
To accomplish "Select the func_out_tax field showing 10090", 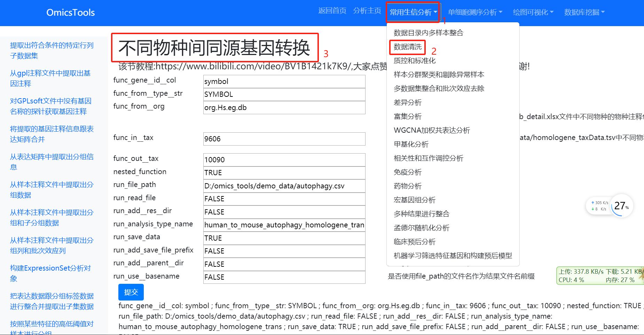I will point(284,160).
